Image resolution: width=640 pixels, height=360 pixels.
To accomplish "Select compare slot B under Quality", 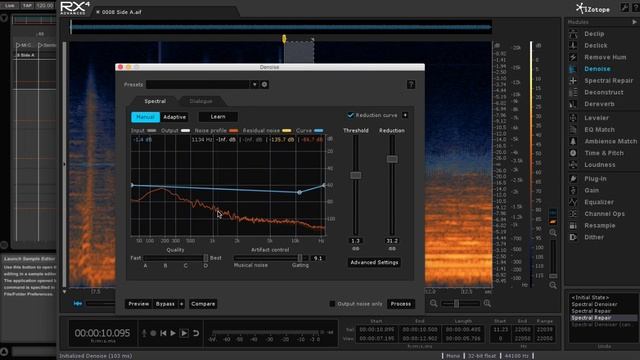I will coord(165,266).
